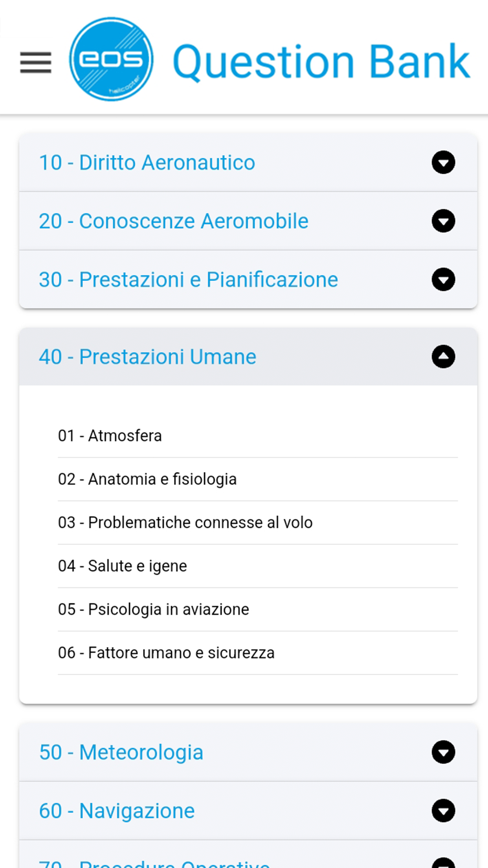Open the hamburger navigation menu
This screenshot has height=868, width=488.
point(36,63)
